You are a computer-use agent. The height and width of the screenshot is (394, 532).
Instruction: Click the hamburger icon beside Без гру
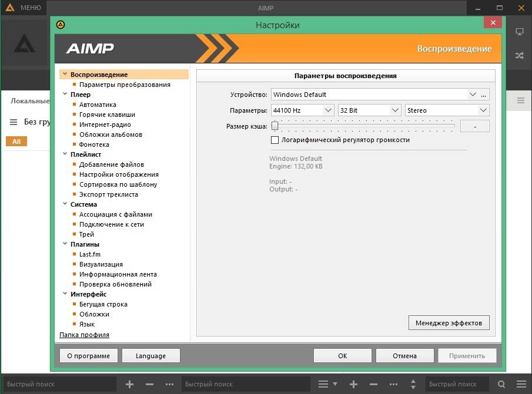tap(14, 122)
